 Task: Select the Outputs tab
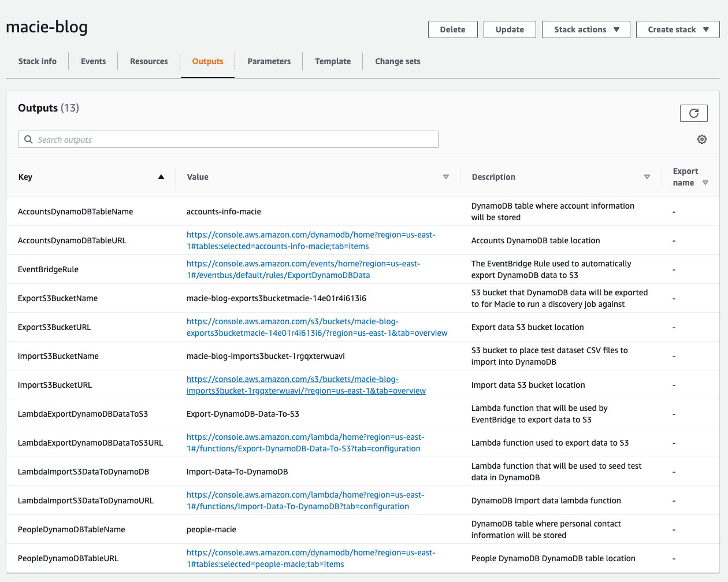[x=208, y=61]
